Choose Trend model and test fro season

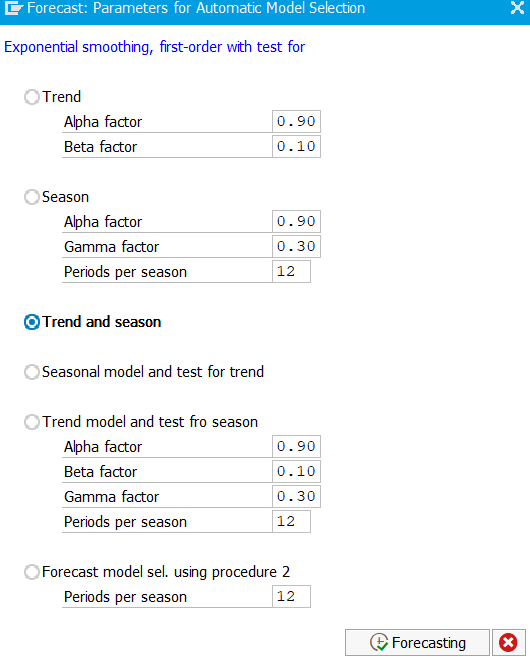pyautogui.click(x=32, y=422)
